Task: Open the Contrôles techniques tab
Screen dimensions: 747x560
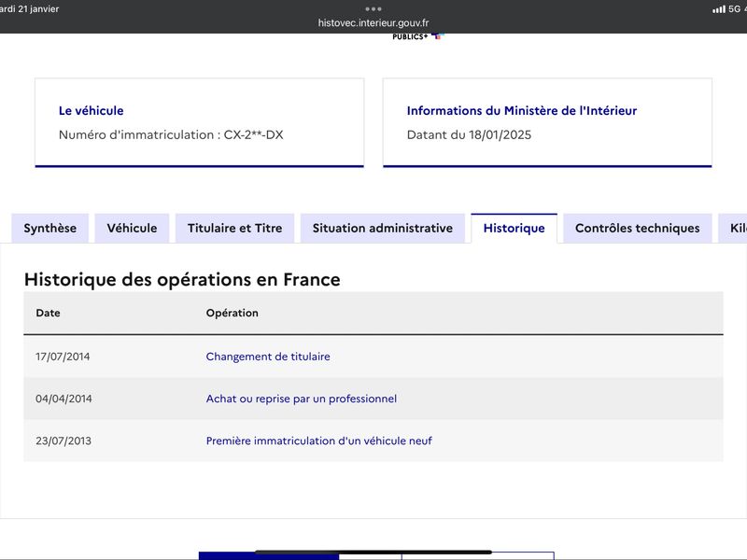Action: [x=638, y=228]
